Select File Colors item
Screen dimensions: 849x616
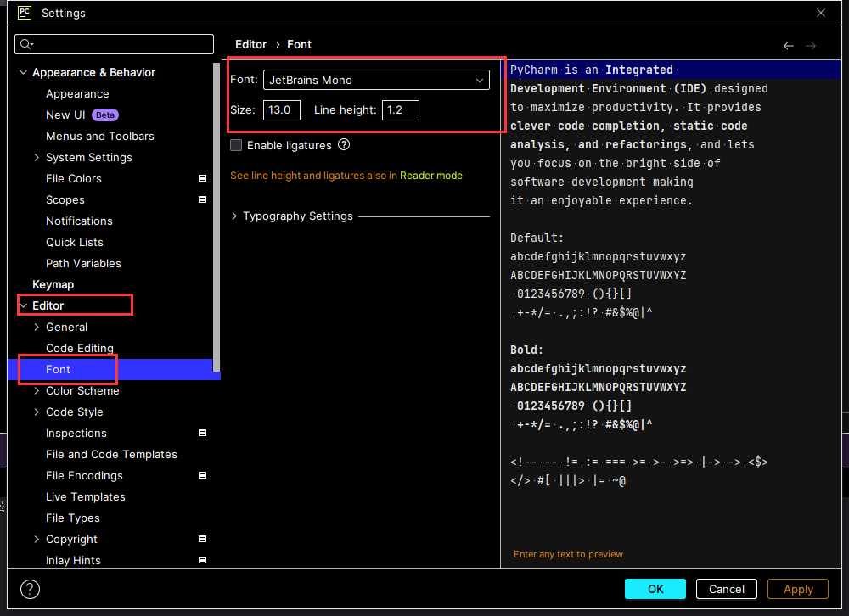pos(74,179)
